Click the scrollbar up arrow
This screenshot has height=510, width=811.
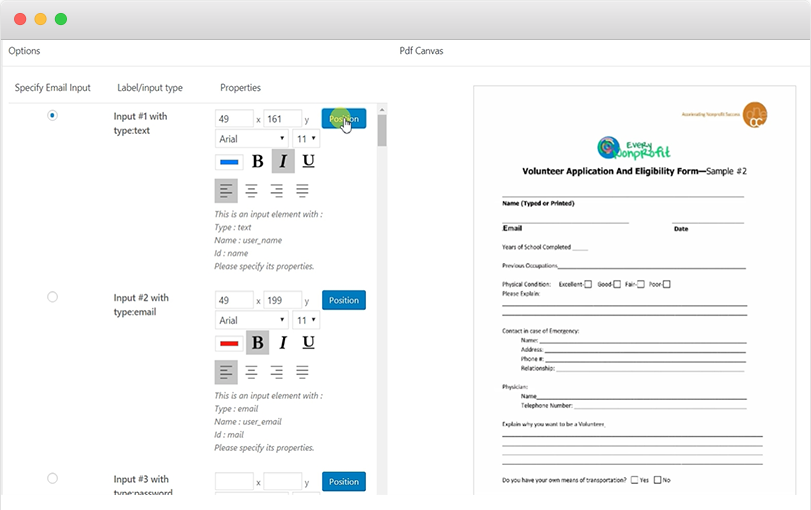tap(382, 110)
